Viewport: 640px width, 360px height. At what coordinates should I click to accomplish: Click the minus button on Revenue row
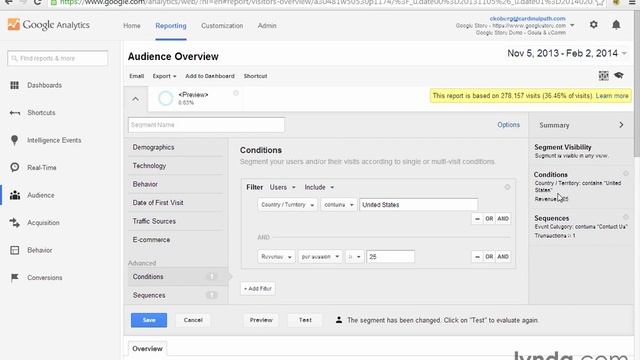coord(477,257)
